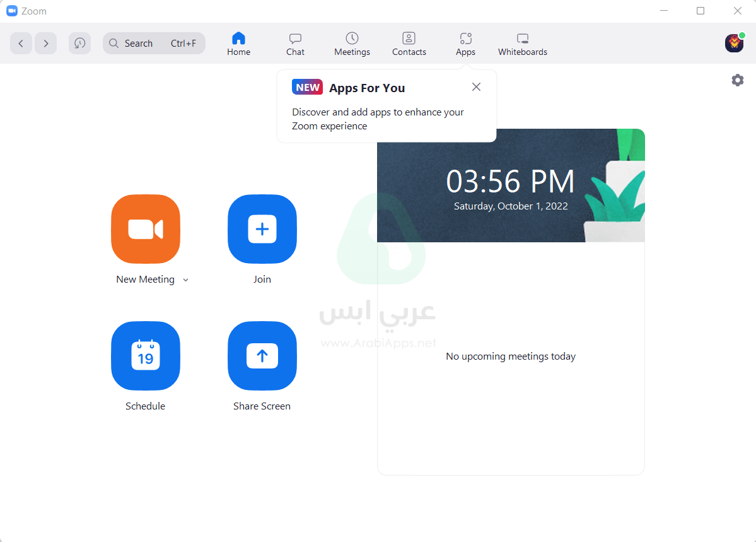Expand the New Meeting dropdown arrow
The width and height of the screenshot is (756, 542).
(x=185, y=280)
